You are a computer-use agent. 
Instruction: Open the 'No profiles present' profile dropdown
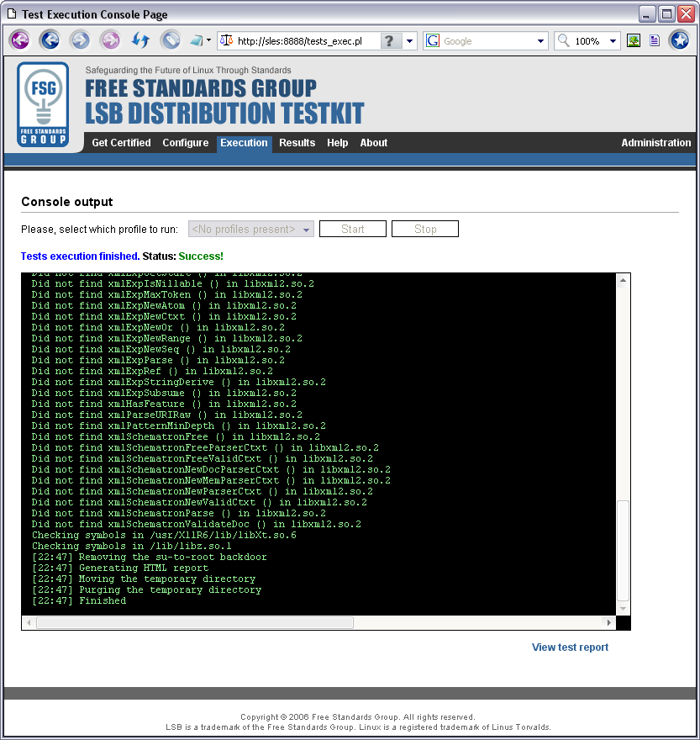251,229
